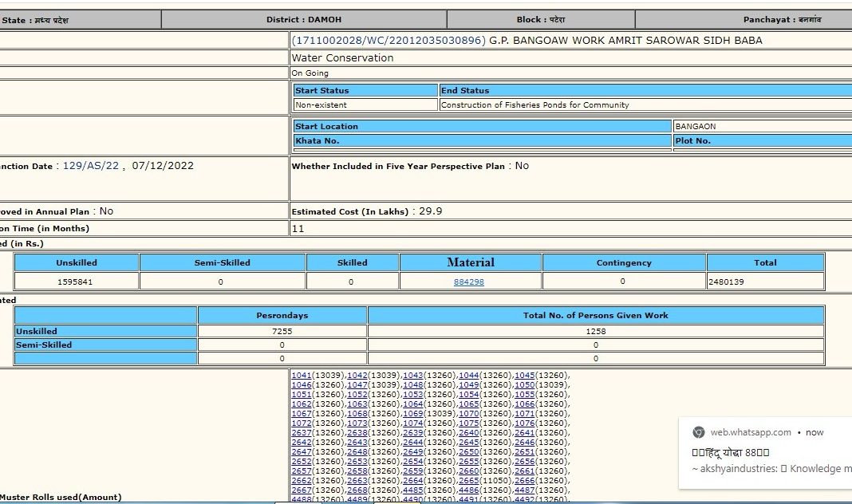This screenshot has width=852, height=504.
Task: Click Construction of Fisheries Ponds text
Action: click(x=535, y=104)
